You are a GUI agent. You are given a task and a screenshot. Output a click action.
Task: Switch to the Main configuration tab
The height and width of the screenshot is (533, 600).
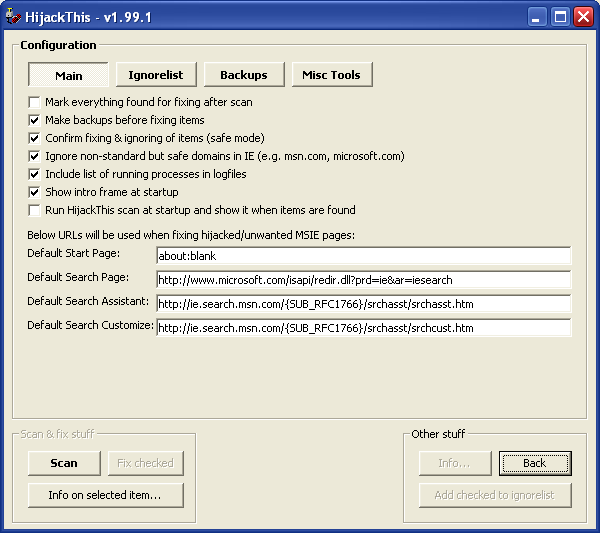coord(68,75)
